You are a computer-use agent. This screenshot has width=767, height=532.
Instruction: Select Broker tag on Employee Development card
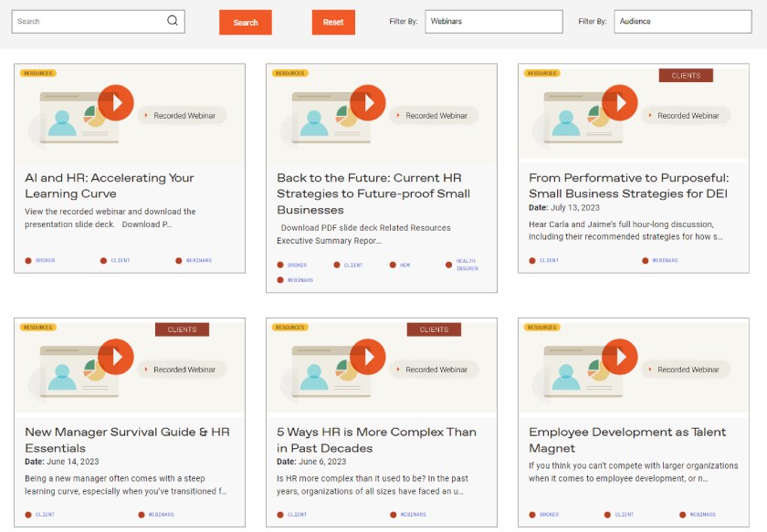pyautogui.click(x=544, y=515)
